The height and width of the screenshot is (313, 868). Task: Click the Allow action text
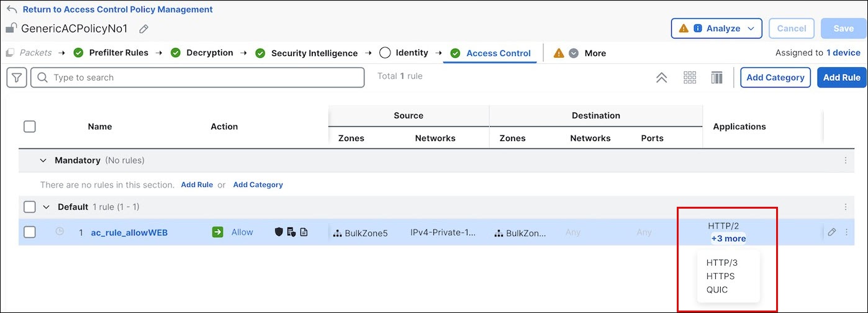coord(242,232)
